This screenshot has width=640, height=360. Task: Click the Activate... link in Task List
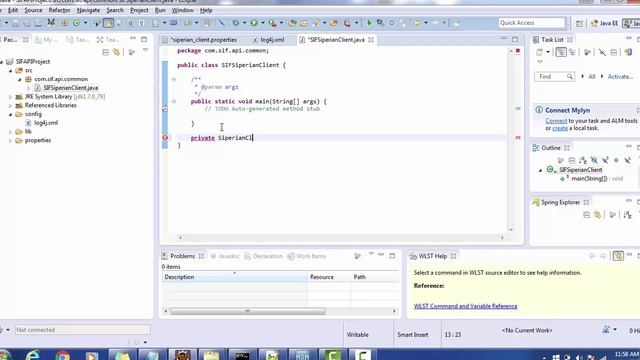click(620, 76)
